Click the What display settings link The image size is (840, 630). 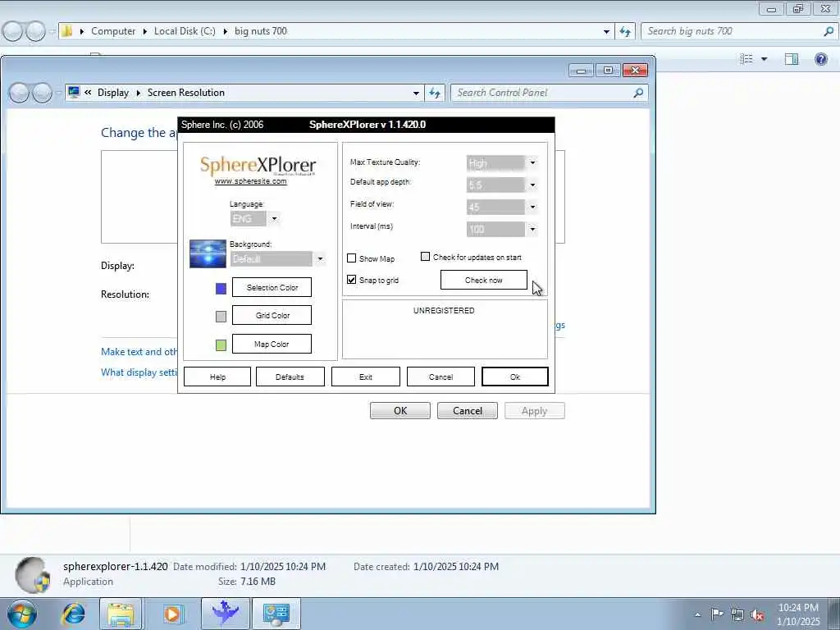tap(139, 372)
